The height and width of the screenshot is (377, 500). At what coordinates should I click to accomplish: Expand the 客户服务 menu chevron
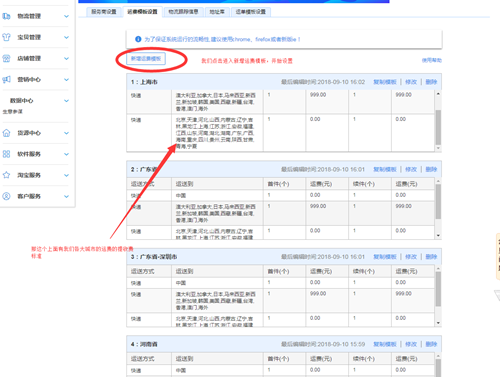[66, 196]
